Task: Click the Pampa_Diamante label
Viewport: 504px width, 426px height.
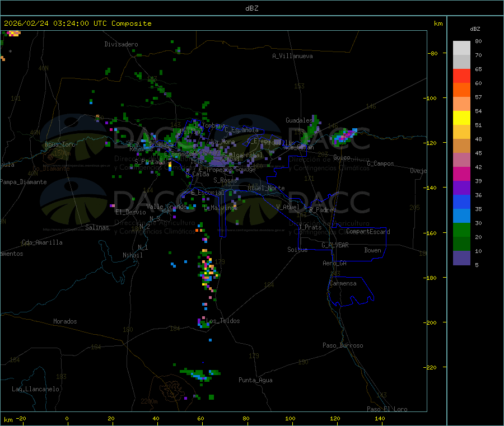Action: 24,182
